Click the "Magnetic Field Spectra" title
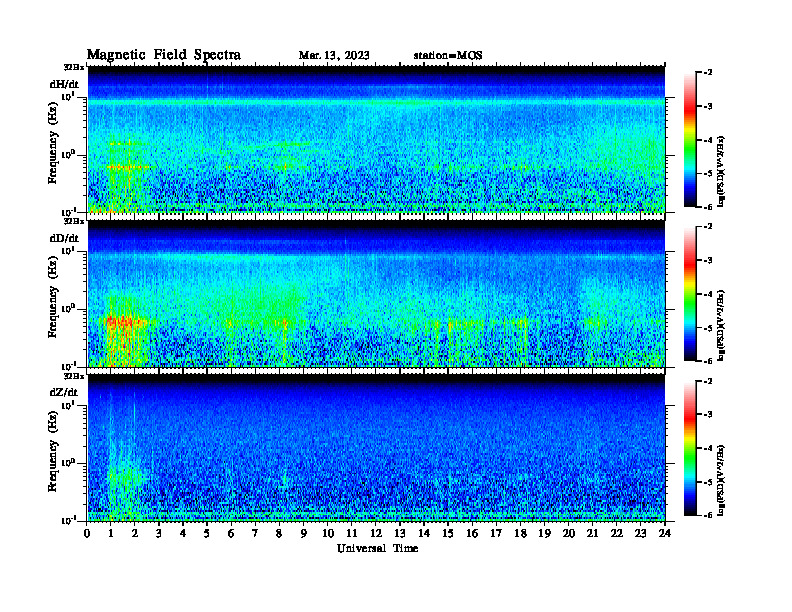 coord(164,55)
